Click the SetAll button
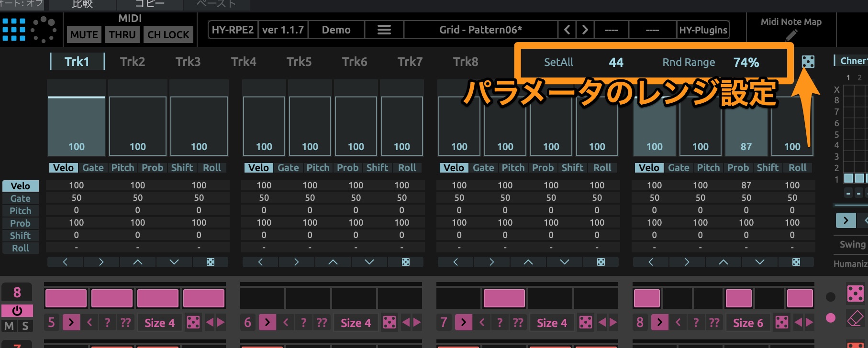Image resolution: width=868 pixels, height=348 pixels. [x=558, y=62]
